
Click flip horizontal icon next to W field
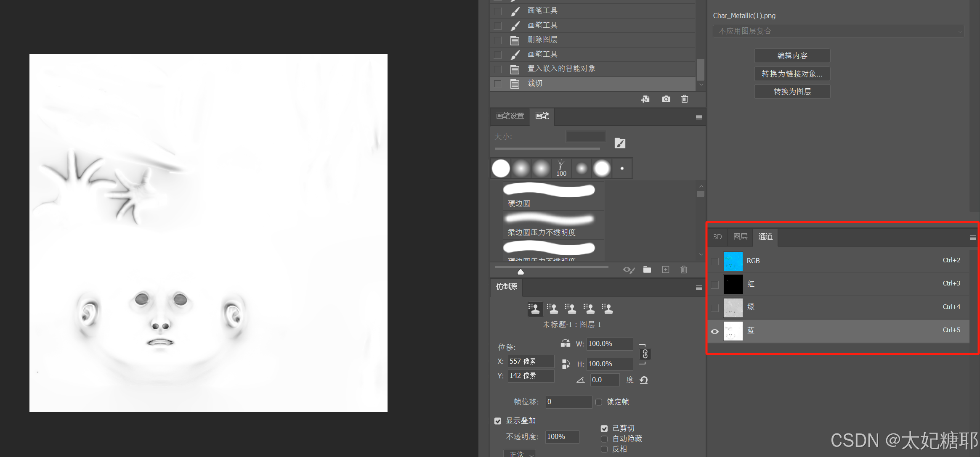pyautogui.click(x=566, y=343)
